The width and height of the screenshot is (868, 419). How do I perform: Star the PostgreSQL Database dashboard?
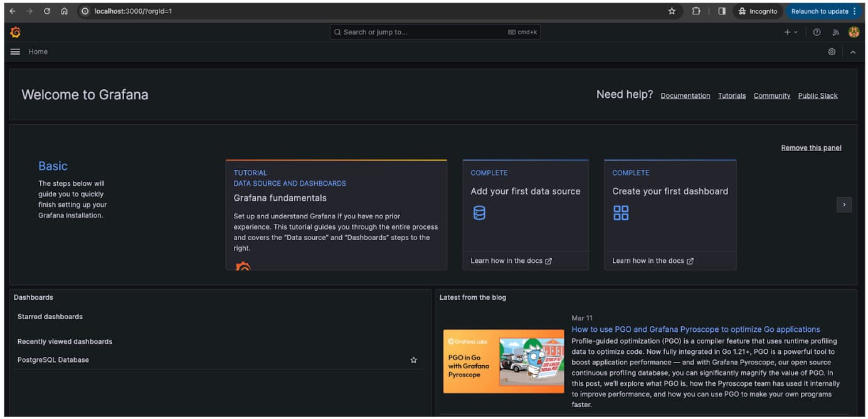(413, 360)
